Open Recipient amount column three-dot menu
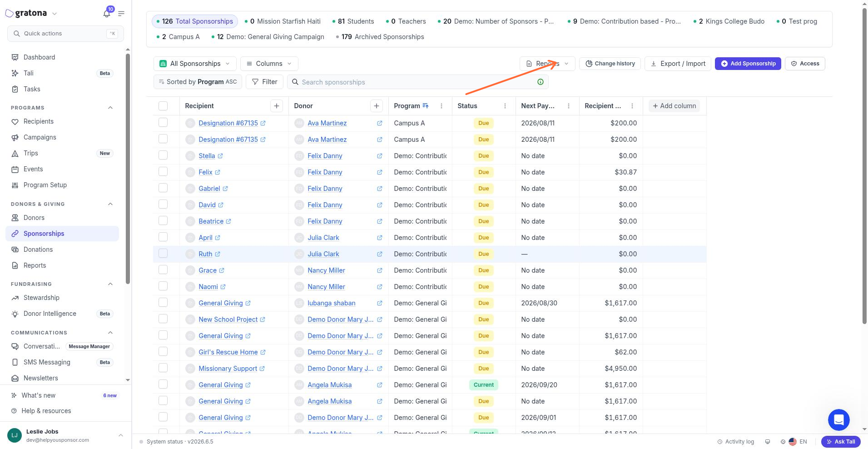The width and height of the screenshot is (868, 449). click(x=632, y=106)
